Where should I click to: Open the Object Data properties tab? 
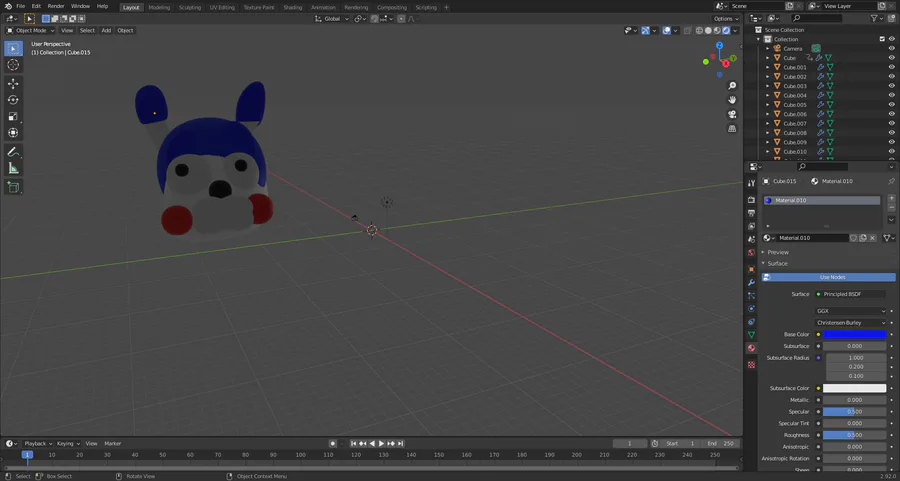pos(751,335)
